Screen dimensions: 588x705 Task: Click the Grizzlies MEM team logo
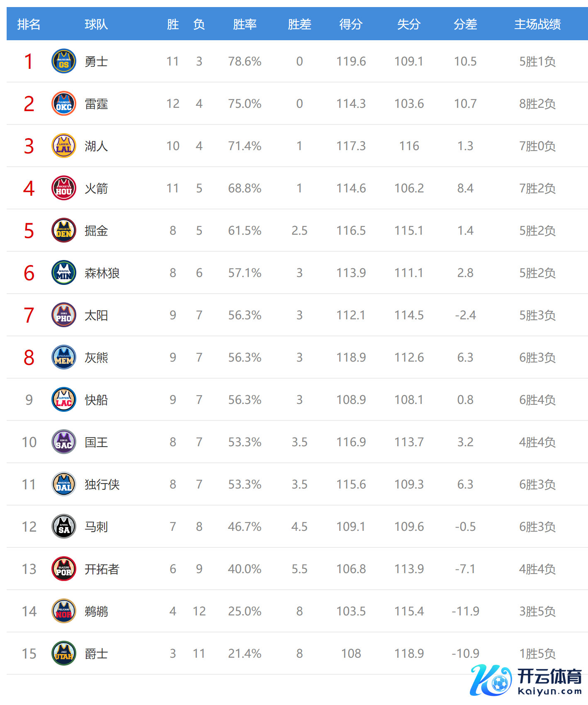point(64,357)
